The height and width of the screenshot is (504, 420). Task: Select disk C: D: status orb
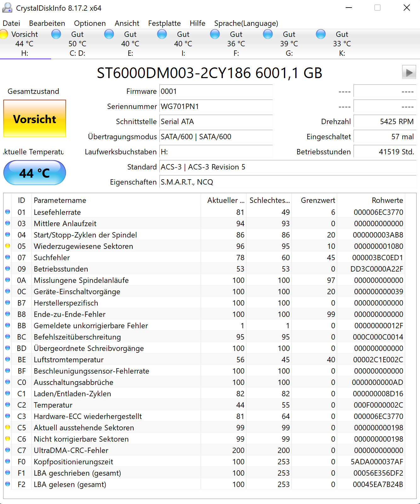(56, 34)
